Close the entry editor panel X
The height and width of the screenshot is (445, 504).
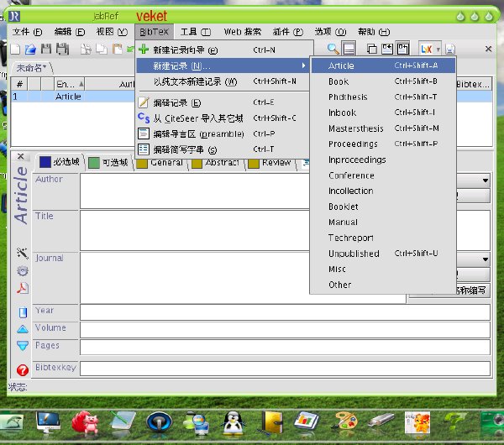20,156
